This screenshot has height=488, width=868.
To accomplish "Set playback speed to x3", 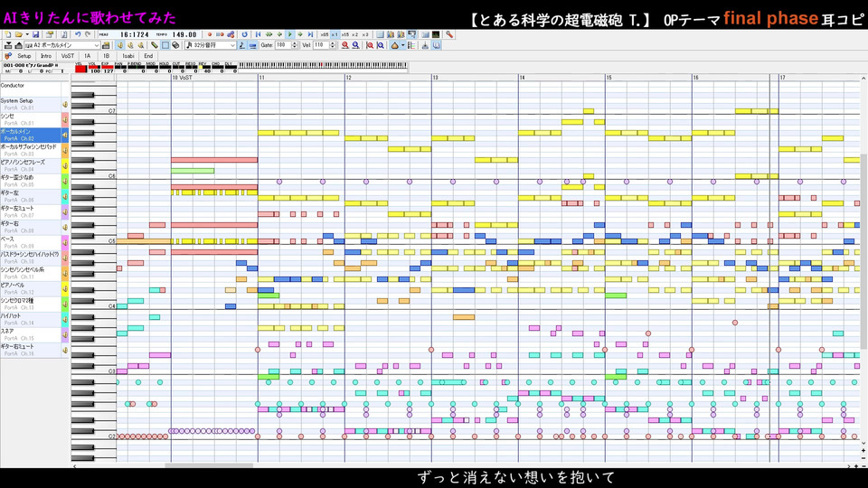I will (365, 34).
